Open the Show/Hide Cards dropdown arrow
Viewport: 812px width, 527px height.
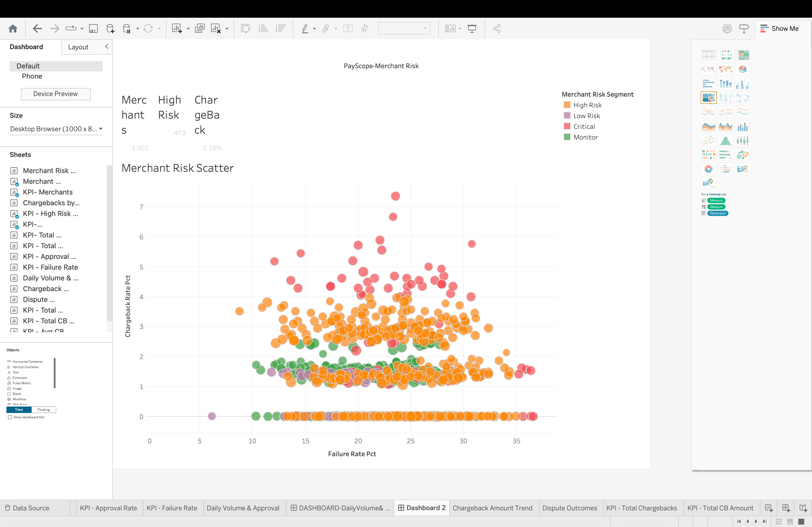pos(460,29)
